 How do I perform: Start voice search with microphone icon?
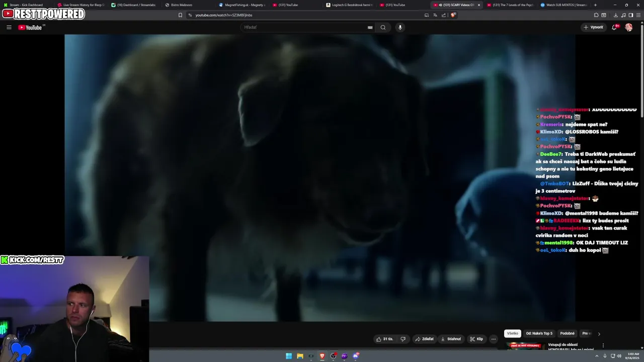click(400, 27)
